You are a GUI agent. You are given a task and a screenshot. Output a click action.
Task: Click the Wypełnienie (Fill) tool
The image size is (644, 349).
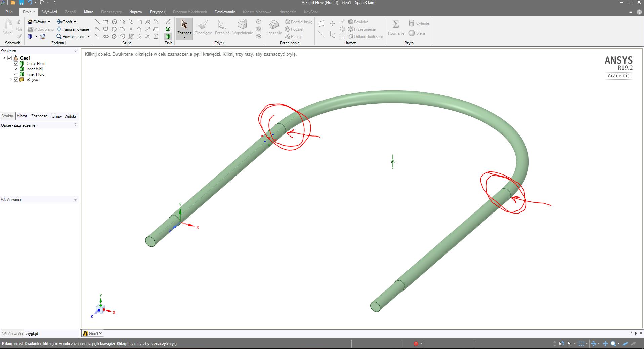(x=243, y=28)
